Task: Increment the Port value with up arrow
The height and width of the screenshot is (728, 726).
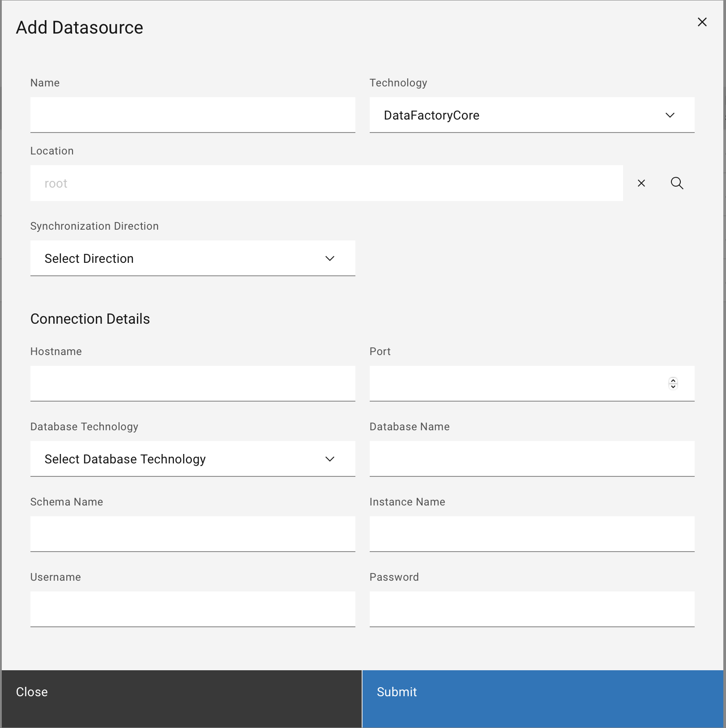Action: click(673, 381)
